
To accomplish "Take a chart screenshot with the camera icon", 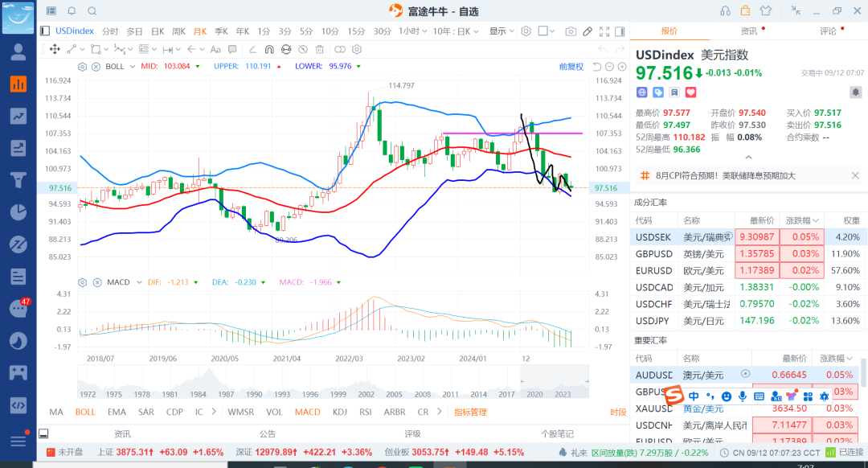I will click(x=571, y=31).
